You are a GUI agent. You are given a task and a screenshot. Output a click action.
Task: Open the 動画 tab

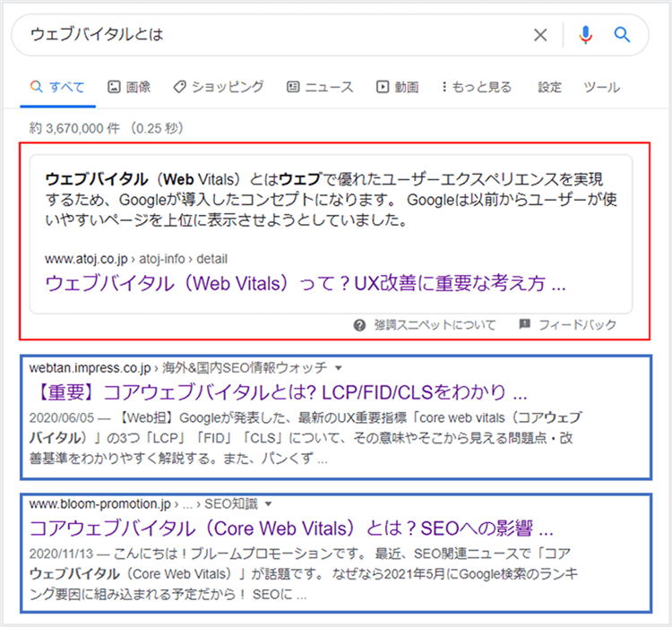click(x=397, y=87)
